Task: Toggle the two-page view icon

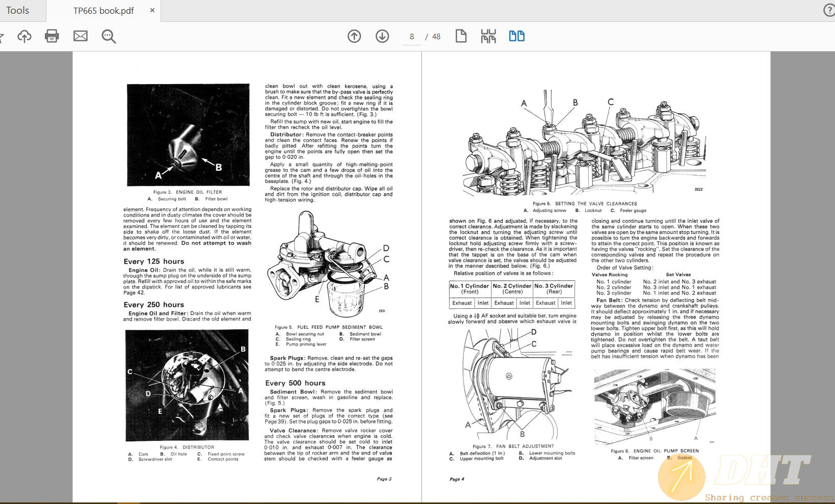Action: click(x=516, y=36)
